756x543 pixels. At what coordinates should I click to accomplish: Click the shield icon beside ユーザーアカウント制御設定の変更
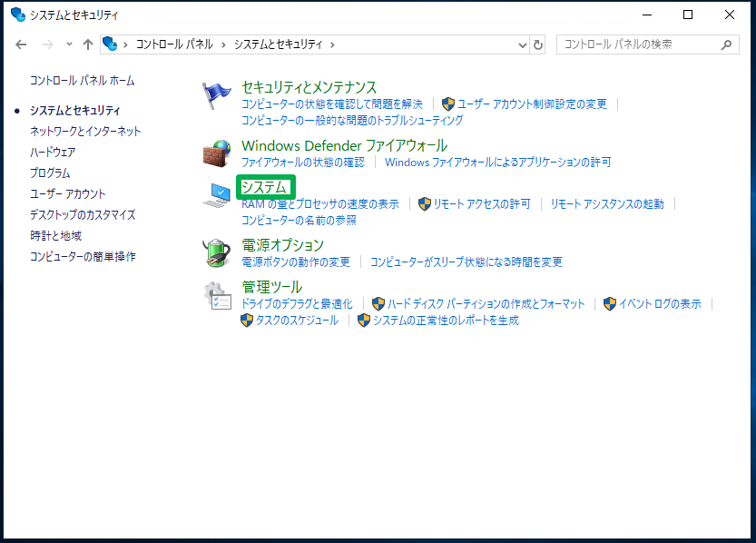(x=448, y=102)
